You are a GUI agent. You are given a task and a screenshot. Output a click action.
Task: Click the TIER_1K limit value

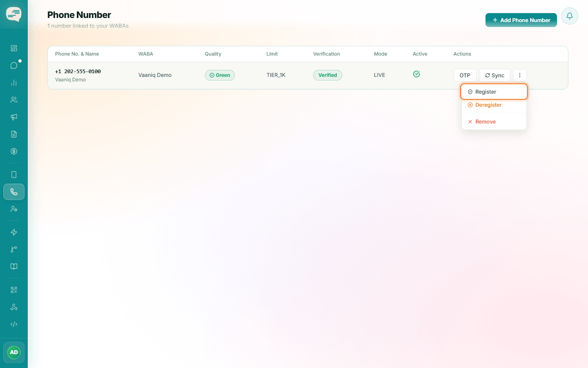(276, 75)
